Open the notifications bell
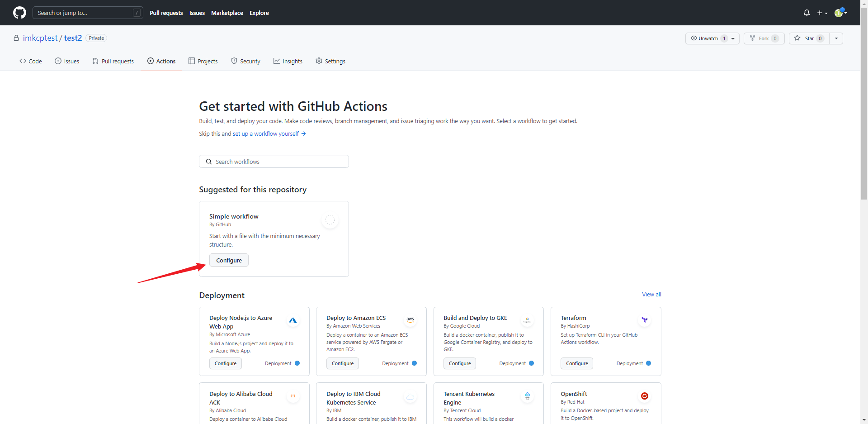 807,13
